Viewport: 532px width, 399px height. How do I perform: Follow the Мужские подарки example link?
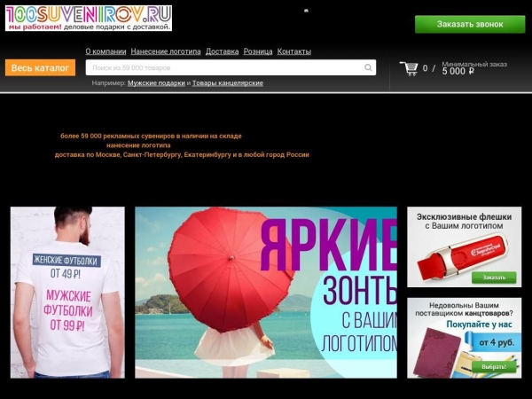click(x=156, y=83)
